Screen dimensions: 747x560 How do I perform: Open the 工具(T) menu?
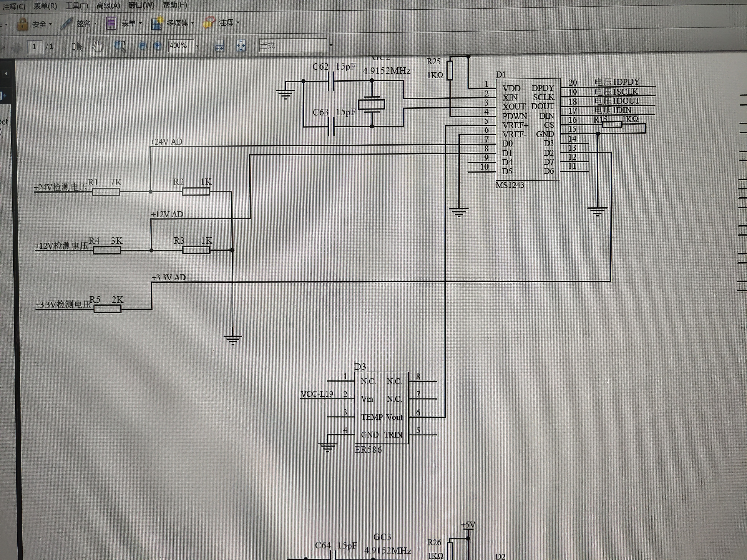pos(77,6)
